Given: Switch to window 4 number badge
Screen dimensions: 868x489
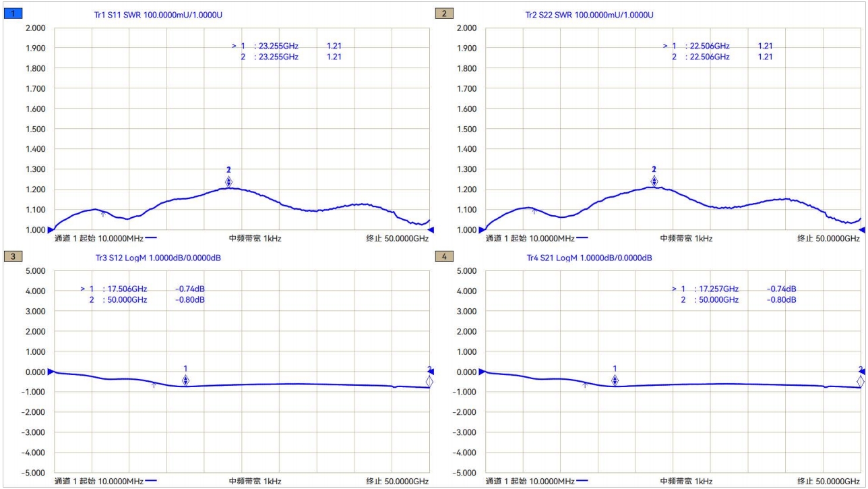Looking at the screenshot, I should click(x=445, y=256).
